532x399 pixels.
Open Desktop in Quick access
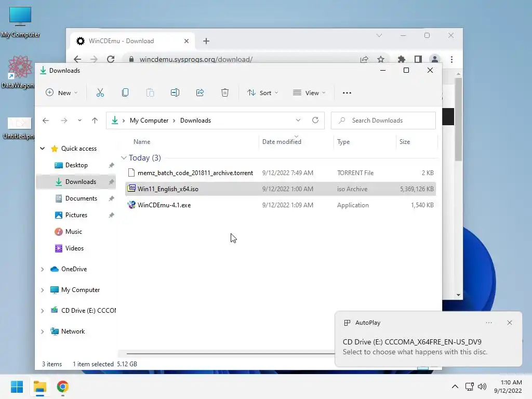coord(76,165)
